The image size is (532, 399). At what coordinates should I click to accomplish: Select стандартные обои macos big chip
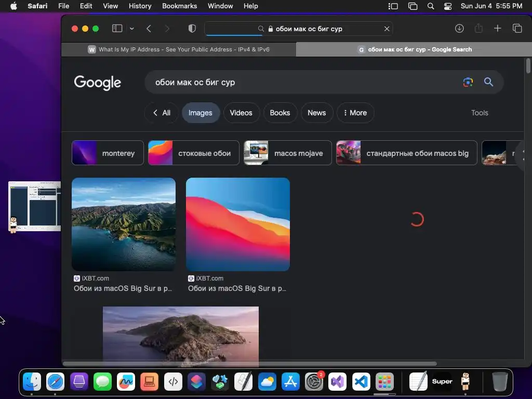[406, 153]
